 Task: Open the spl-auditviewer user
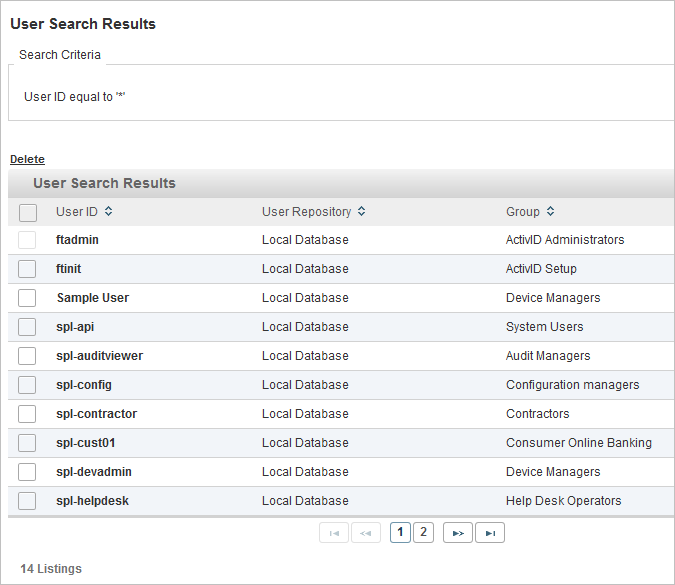point(99,356)
